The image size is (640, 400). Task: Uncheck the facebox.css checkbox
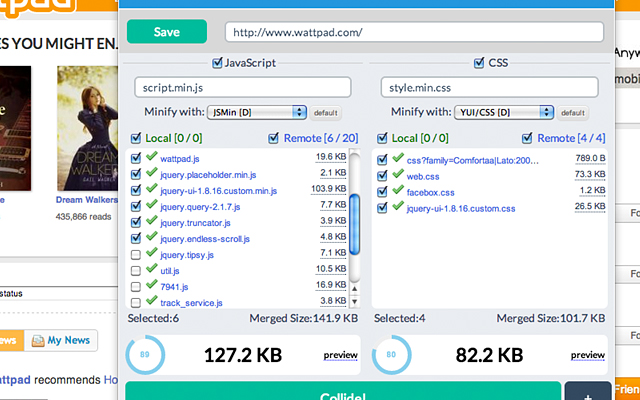tap(382, 191)
